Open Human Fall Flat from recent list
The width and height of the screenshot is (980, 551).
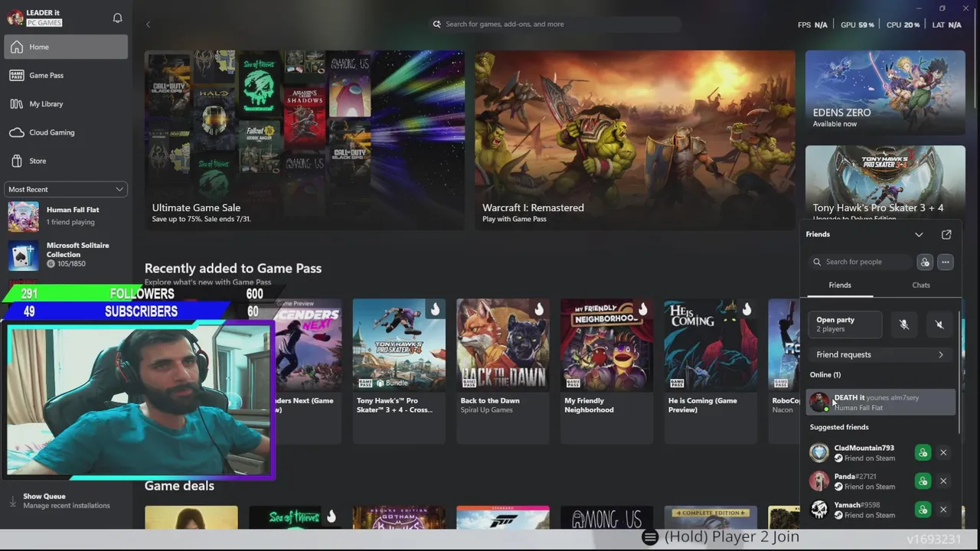(x=66, y=216)
